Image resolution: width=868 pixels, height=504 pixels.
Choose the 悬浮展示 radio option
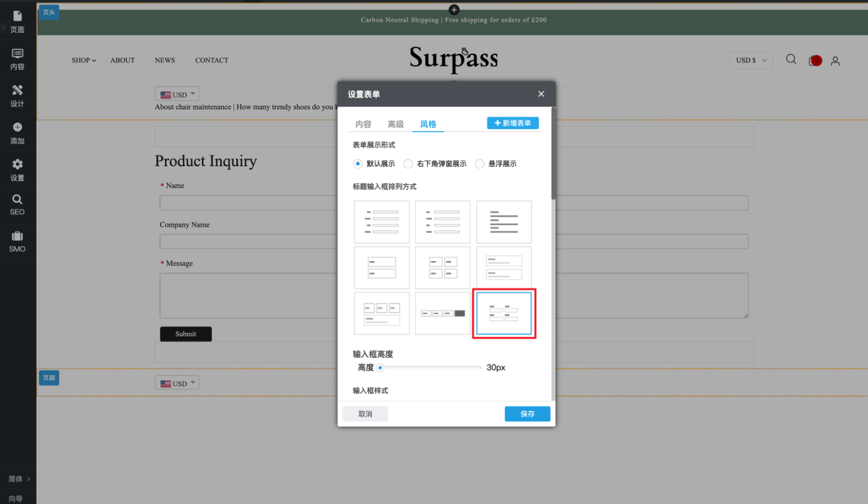[480, 164]
